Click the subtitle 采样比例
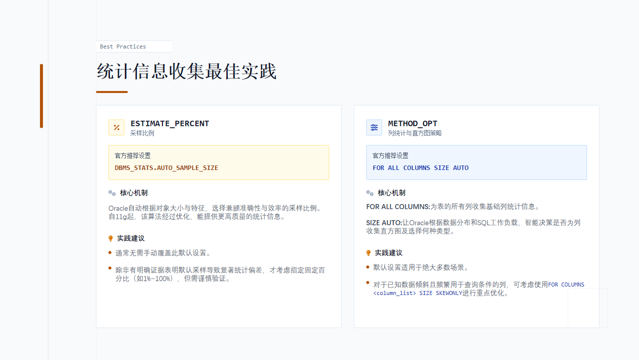The image size is (639, 360). click(x=142, y=133)
